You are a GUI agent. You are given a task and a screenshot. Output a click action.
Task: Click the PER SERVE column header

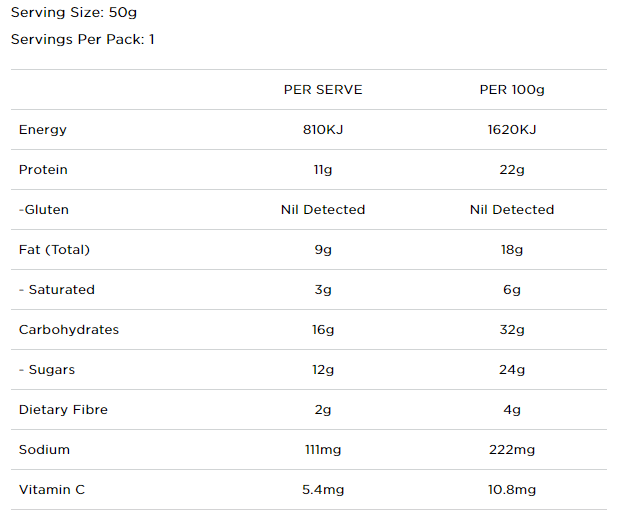point(323,90)
